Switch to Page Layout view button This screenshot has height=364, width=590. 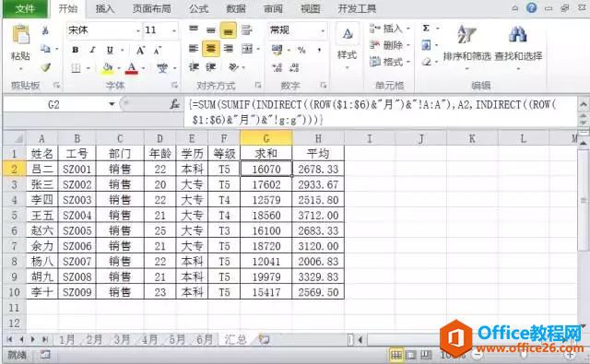[x=411, y=355]
